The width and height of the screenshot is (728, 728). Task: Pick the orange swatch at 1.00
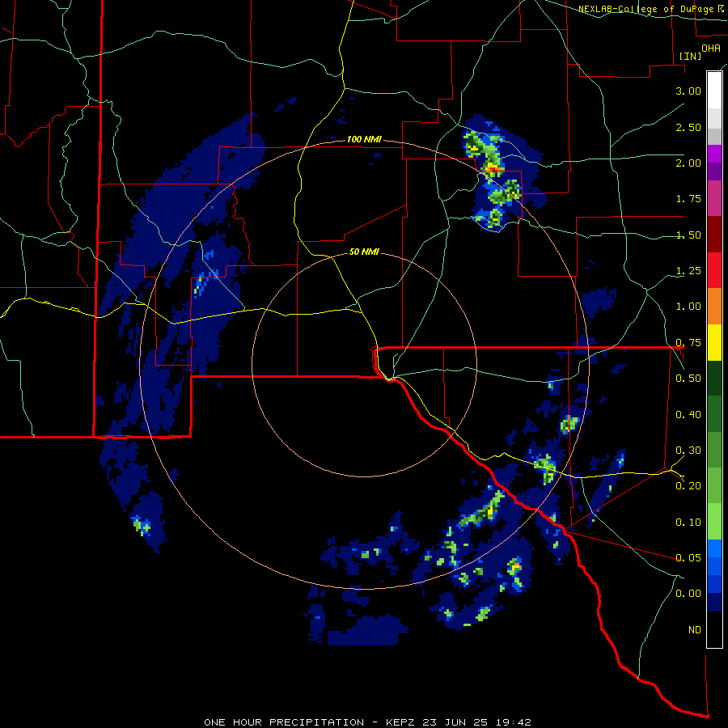click(714, 307)
